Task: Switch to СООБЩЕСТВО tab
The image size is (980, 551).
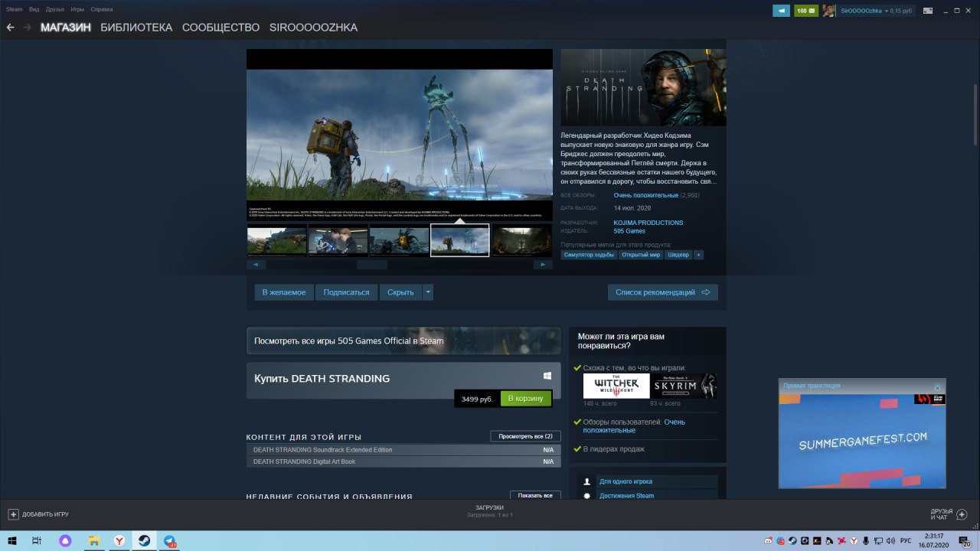Action: [x=221, y=28]
